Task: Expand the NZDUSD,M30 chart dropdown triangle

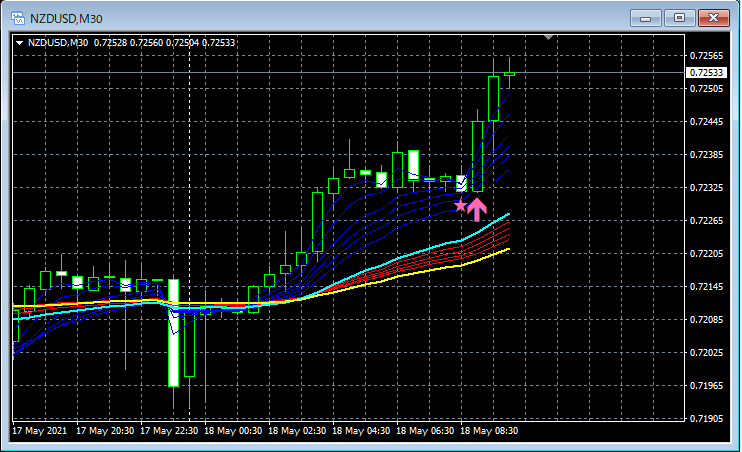Action: click(19, 43)
